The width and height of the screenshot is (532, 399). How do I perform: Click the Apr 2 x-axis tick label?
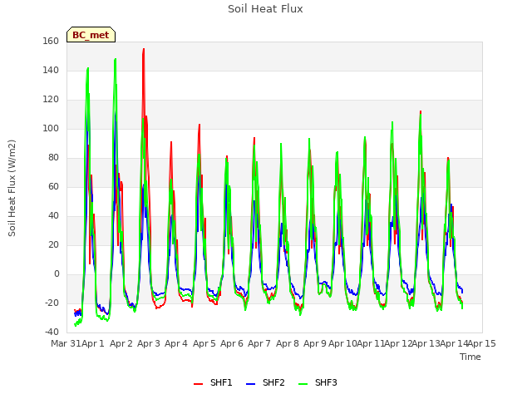point(121,343)
